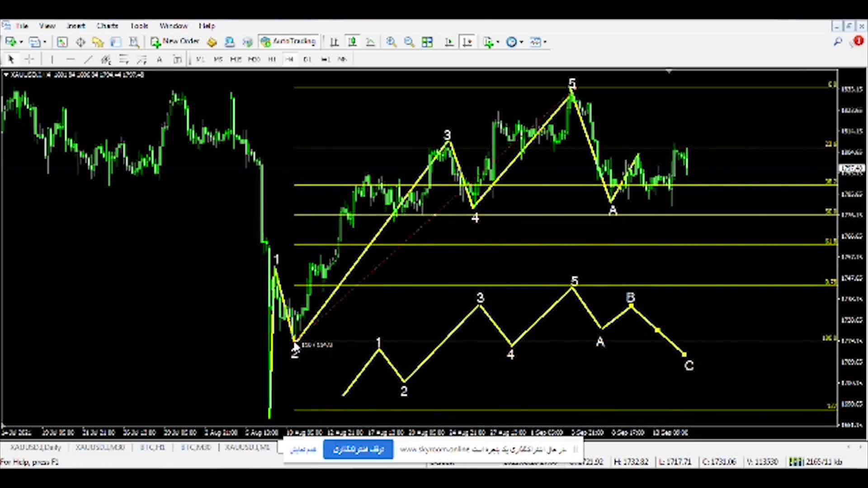Switch chart to candlestick view
This screenshot has width=868, height=488.
tap(352, 42)
